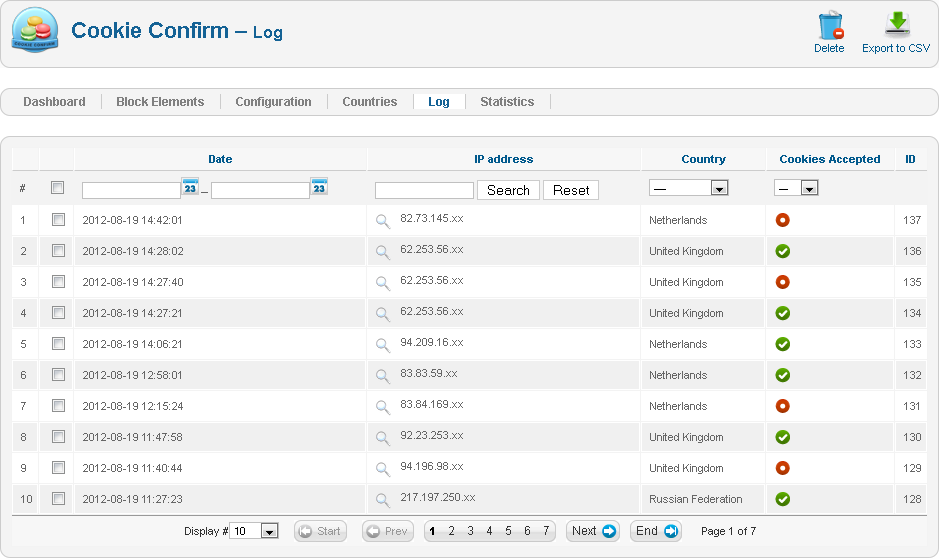
Task: Click the green accepted icon in row 130
Action: tap(782, 437)
